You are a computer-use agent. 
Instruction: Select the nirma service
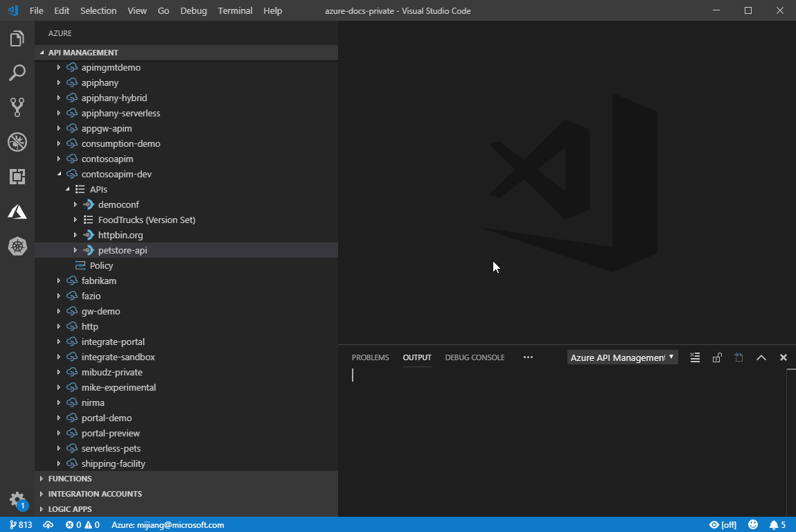[x=186, y=402]
